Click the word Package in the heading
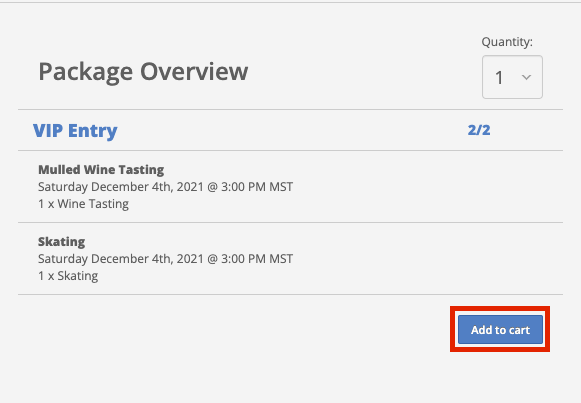The image size is (581, 403). (86, 73)
